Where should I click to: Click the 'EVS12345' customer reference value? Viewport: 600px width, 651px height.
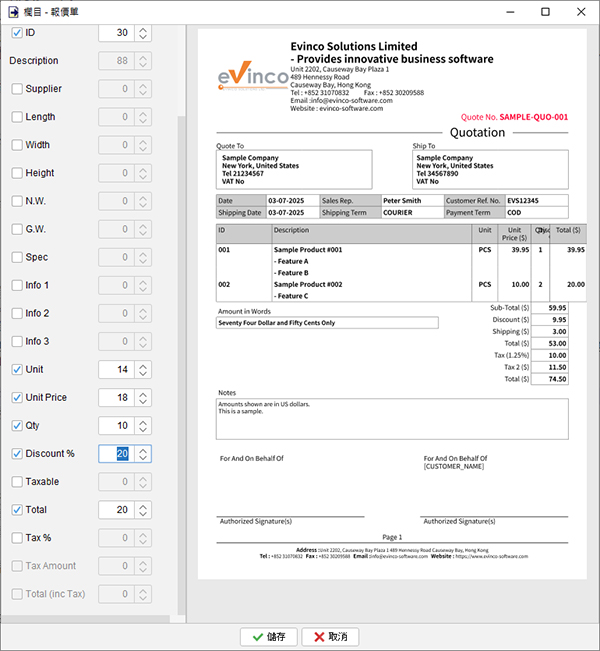(x=523, y=201)
